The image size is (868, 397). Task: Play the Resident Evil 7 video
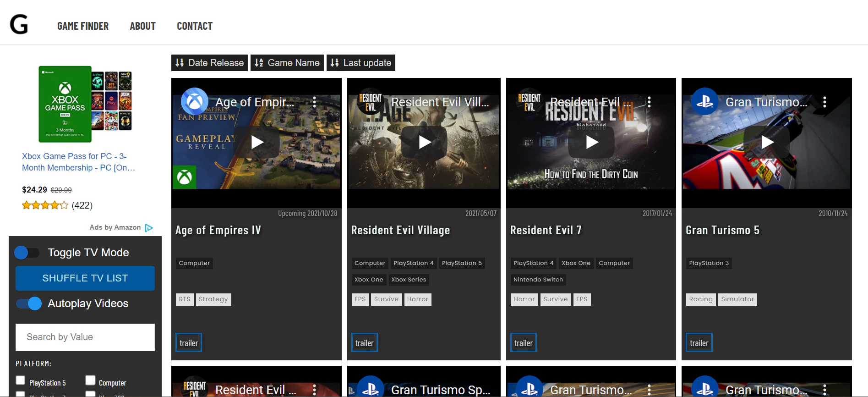tap(591, 142)
